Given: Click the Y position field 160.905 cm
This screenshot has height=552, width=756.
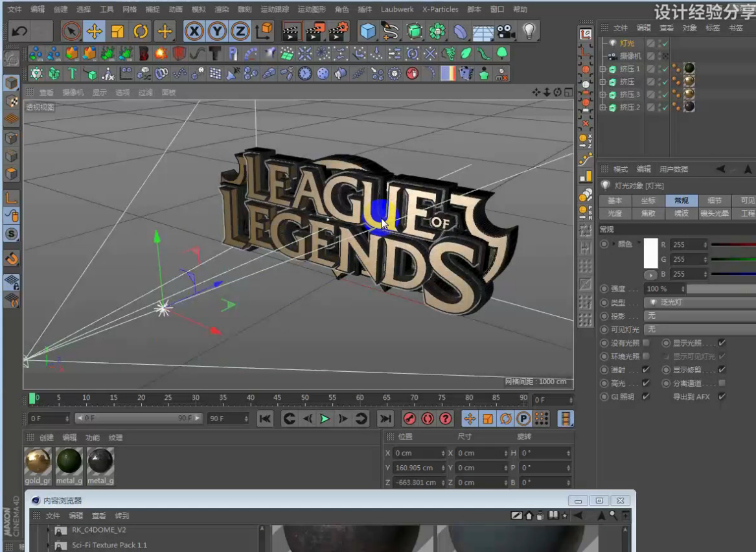Looking at the screenshot, I should click(419, 468).
